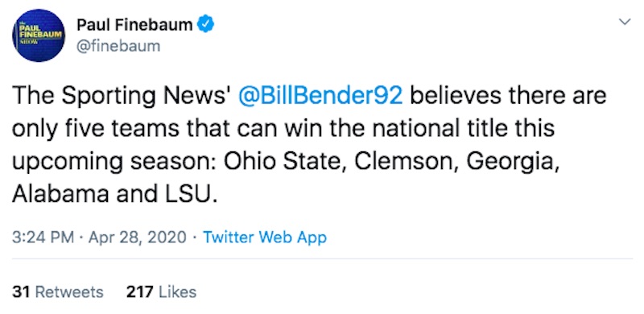644x314 pixels.
Task: Open the Paul Finebaum Show profile avatar
Action: point(39,35)
